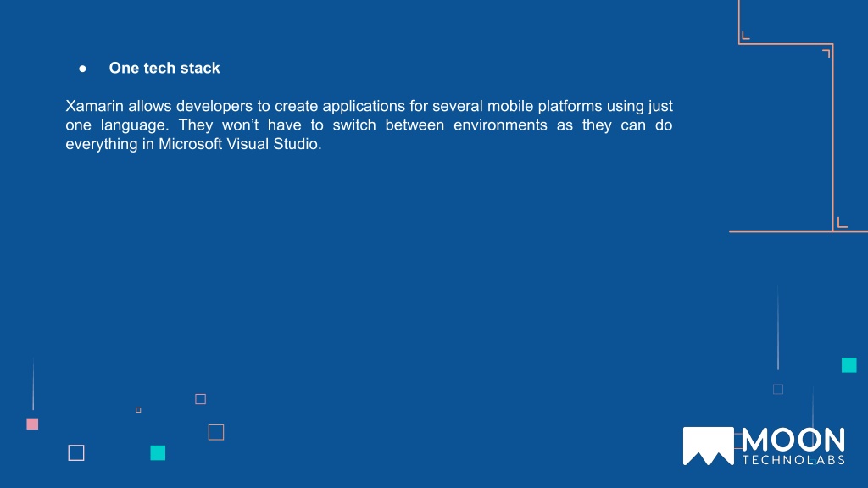This screenshot has height=488, width=868.
Task: Select the solid pink square shape
Action: [33, 424]
